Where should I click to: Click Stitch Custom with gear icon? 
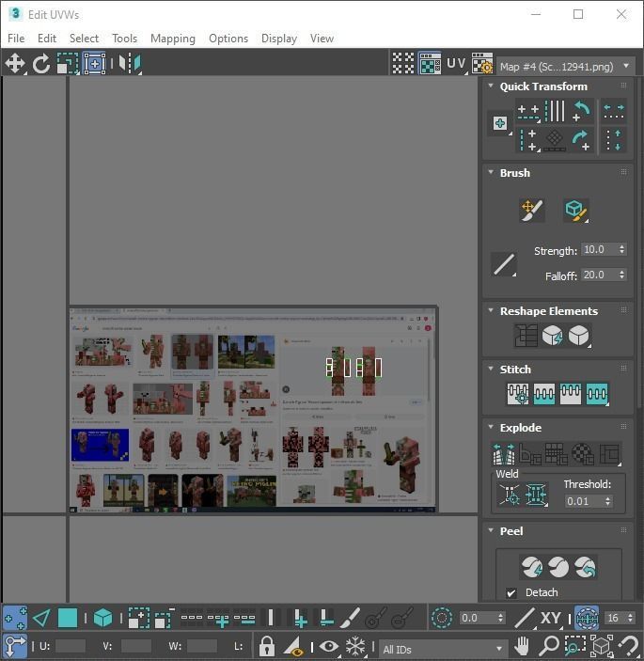pyautogui.click(x=518, y=394)
